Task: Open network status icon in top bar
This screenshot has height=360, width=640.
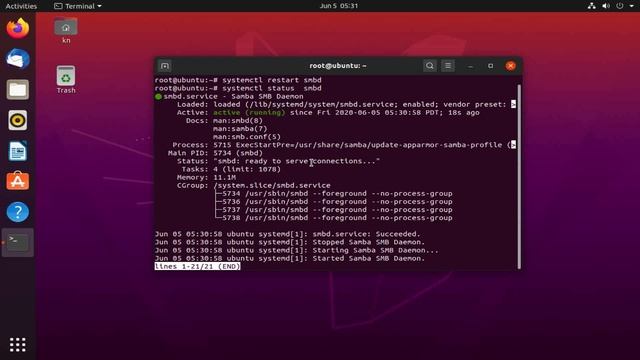Action: [x=591, y=6]
